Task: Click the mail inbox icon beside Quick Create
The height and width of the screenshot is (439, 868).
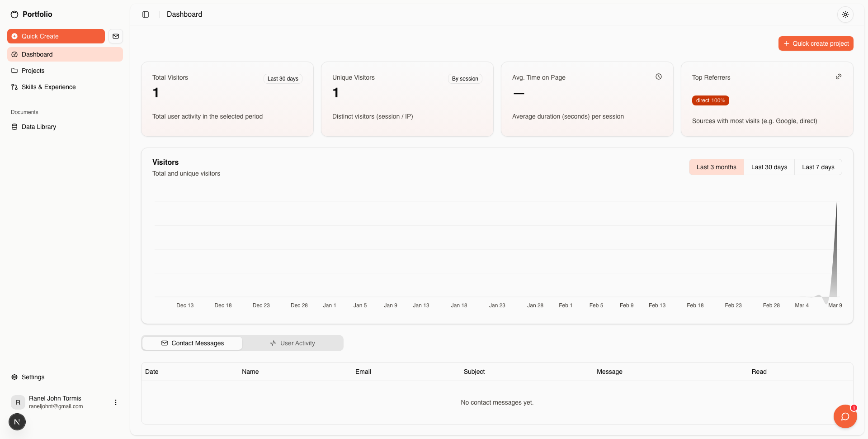Action: pyautogui.click(x=116, y=36)
